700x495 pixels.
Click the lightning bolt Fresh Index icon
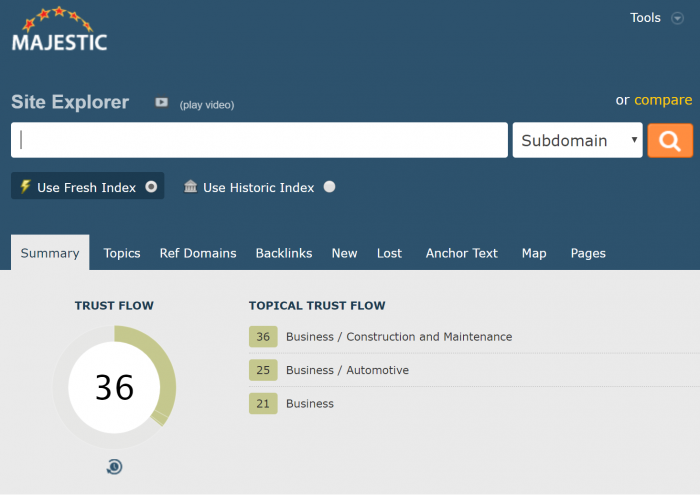tap(25, 187)
